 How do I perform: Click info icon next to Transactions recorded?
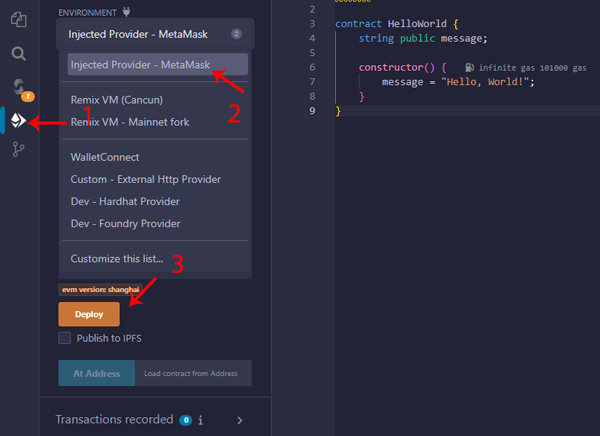tap(201, 420)
